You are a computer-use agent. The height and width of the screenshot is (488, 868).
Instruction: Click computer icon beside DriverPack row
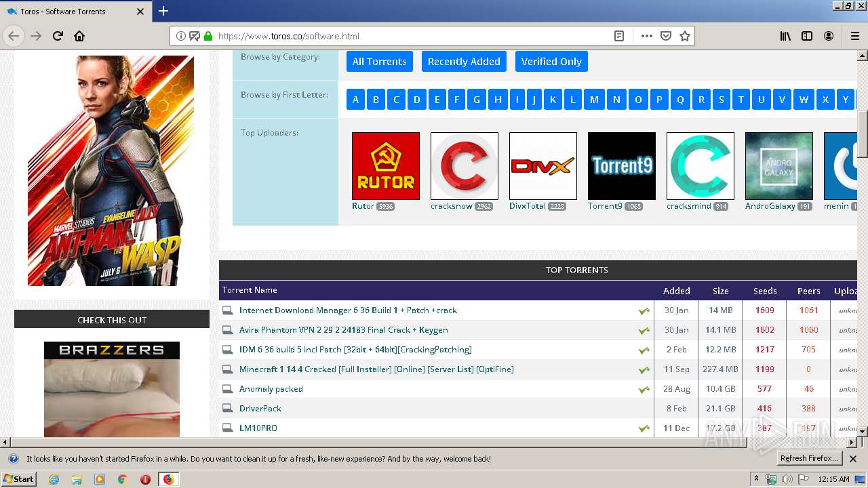click(x=228, y=409)
